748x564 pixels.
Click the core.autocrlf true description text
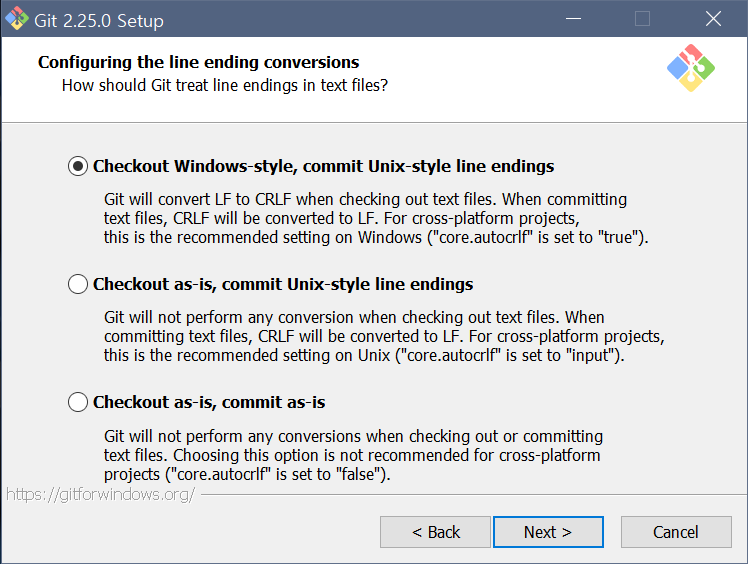pyautogui.click(x=376, y=218)
